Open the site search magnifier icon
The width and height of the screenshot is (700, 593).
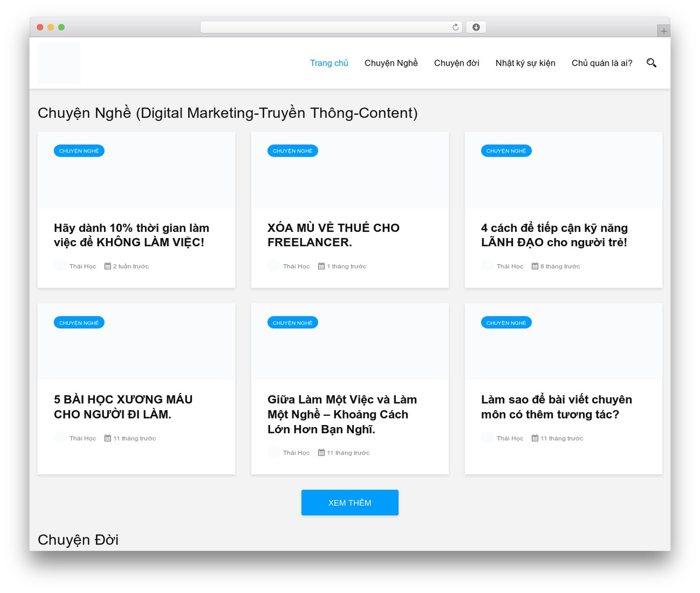click(651, 63)
